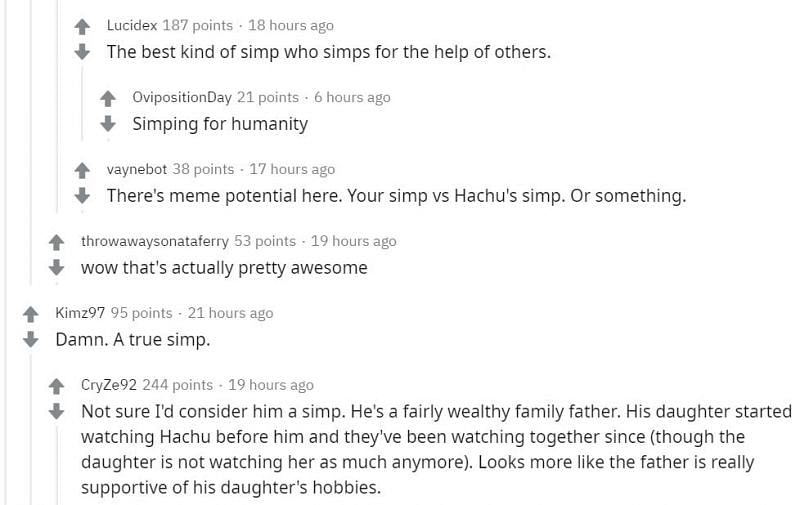This screenshot has height=505, width=800.
Task: Click the '21 hours ago' timestamp
Action: (x=230, y=313)
